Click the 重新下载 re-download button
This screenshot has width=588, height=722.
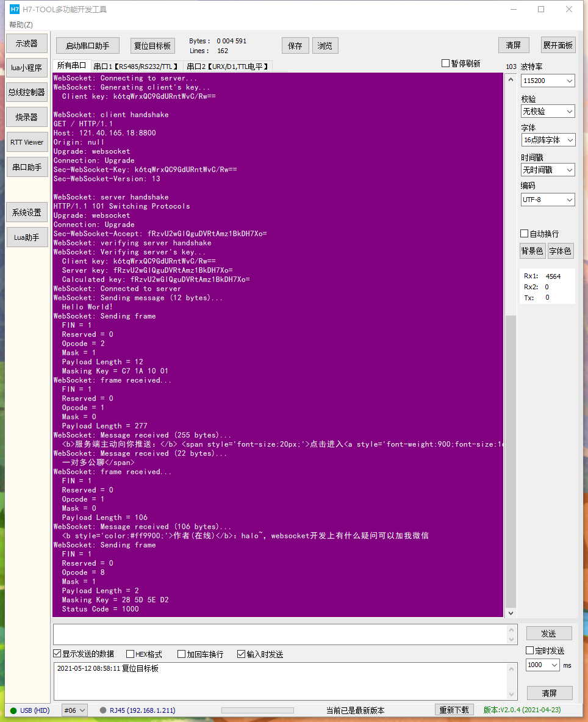pos(454,710)
